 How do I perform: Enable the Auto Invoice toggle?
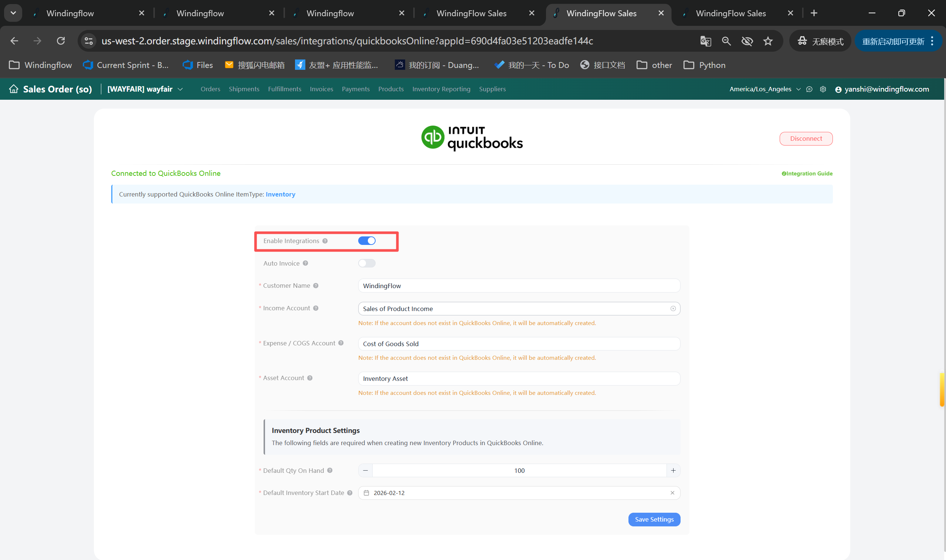pos(366,263)
